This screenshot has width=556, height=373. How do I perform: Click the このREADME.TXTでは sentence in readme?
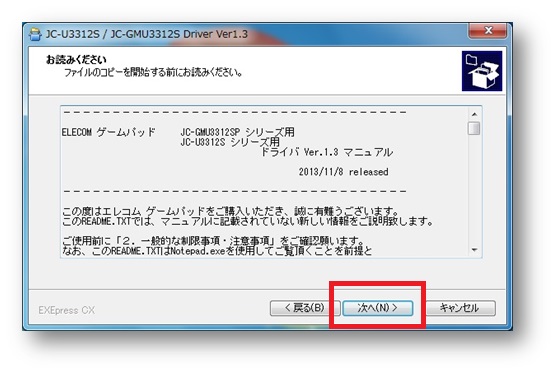248,222
